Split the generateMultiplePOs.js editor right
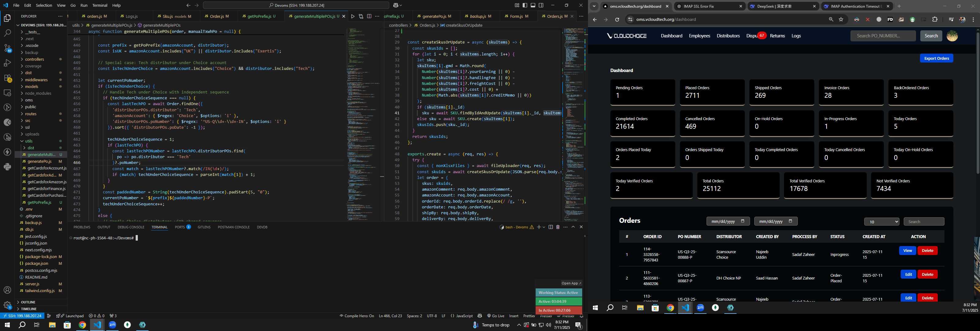The image size is (980, 331). click(x=369, y=16)
